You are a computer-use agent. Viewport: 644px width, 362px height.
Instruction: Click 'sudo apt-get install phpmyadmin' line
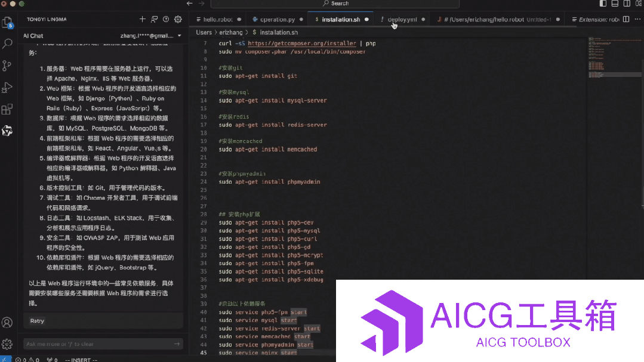point(269,181)
